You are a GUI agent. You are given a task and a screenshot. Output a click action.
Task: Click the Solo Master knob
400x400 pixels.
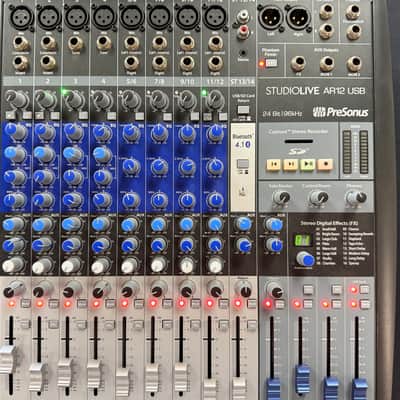click(x=282, y=198)
